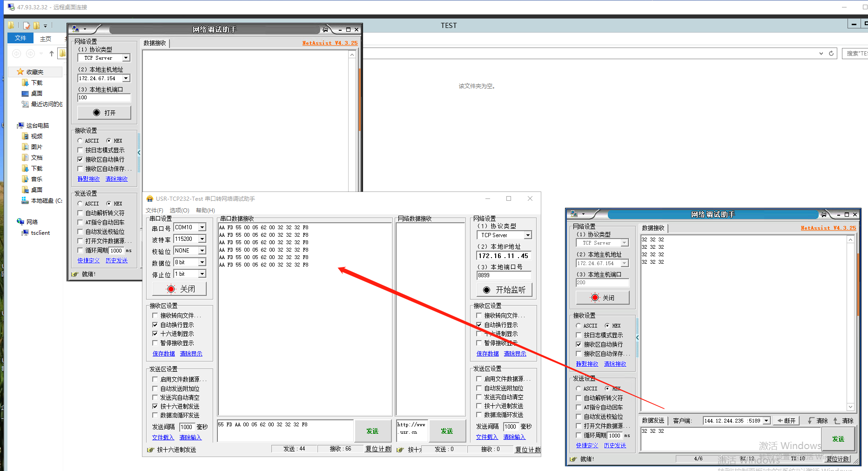Click the pin icon in right NetAssist title bar

click(824, 214)
